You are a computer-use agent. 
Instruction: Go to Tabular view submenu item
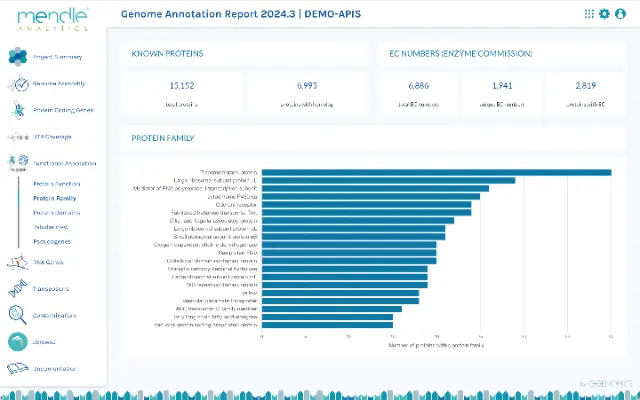point(52,226)
